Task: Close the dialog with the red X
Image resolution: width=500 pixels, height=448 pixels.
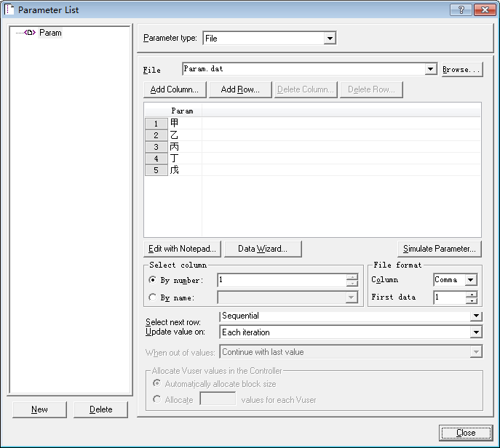Action: pyautogui.click(x=485, y=10)
